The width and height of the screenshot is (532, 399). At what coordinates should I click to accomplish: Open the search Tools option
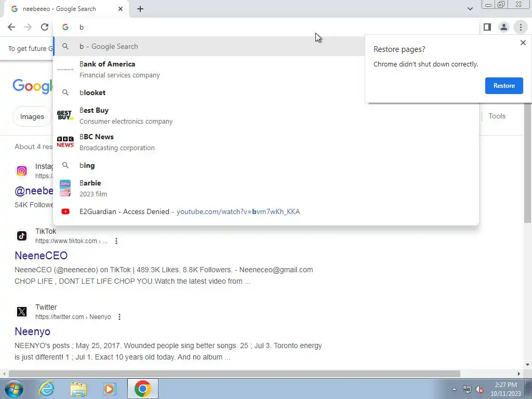[497, 116]
